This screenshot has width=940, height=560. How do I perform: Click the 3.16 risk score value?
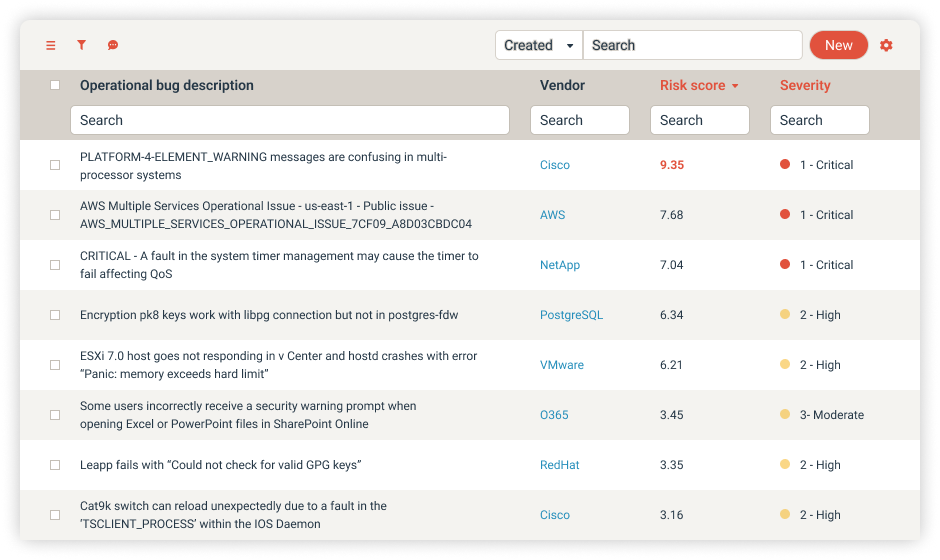tap(671, 514)
